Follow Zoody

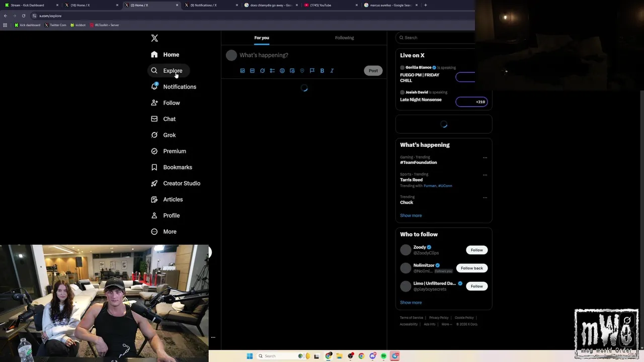[x=476, y=250]
